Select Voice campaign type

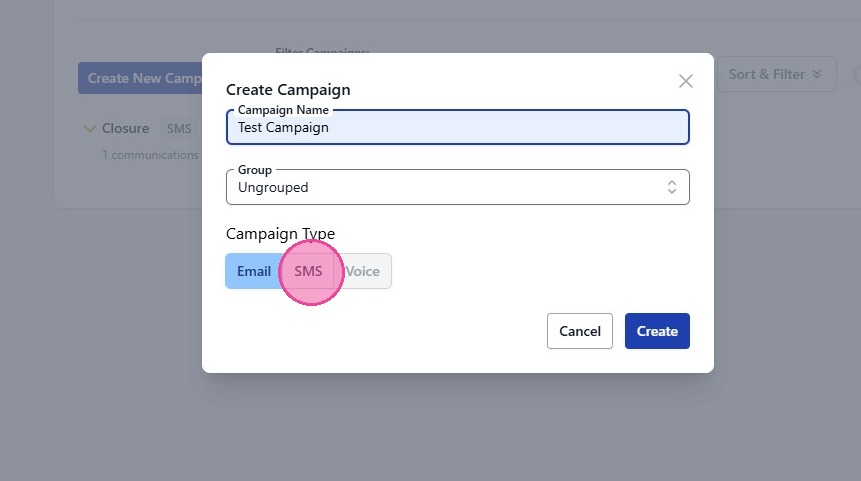(x=363, y=271)
